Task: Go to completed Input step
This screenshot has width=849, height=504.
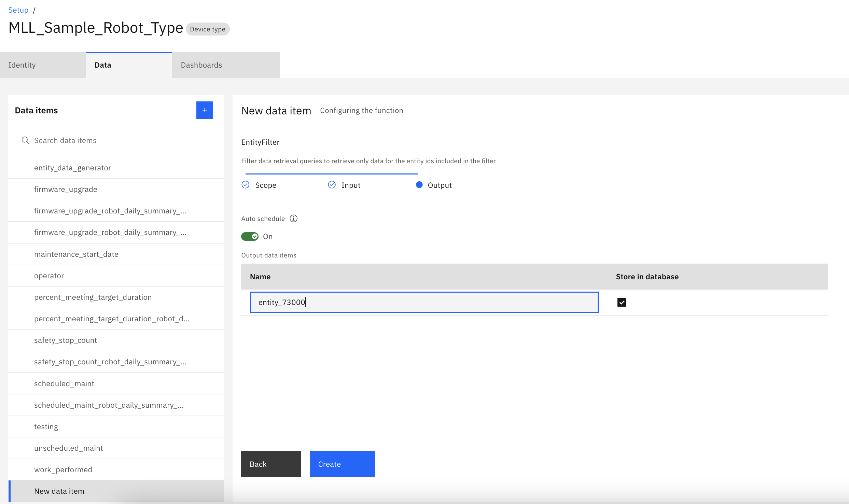Action: (344, 185)
